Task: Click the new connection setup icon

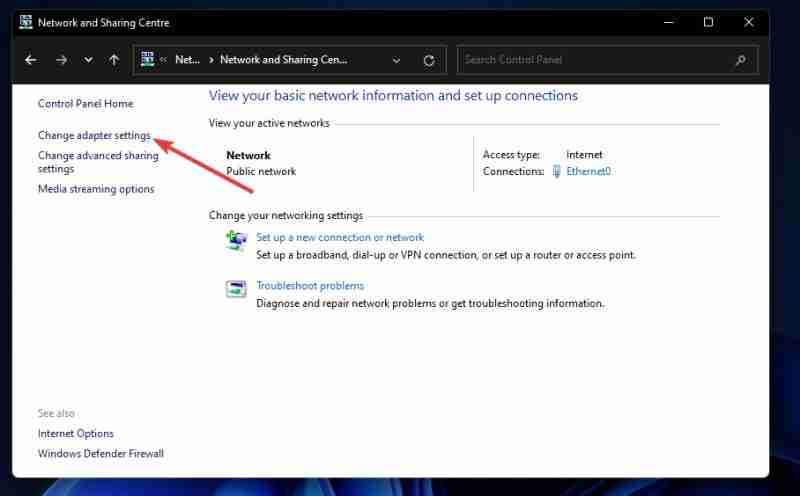Action: click(x=236, y=240)
